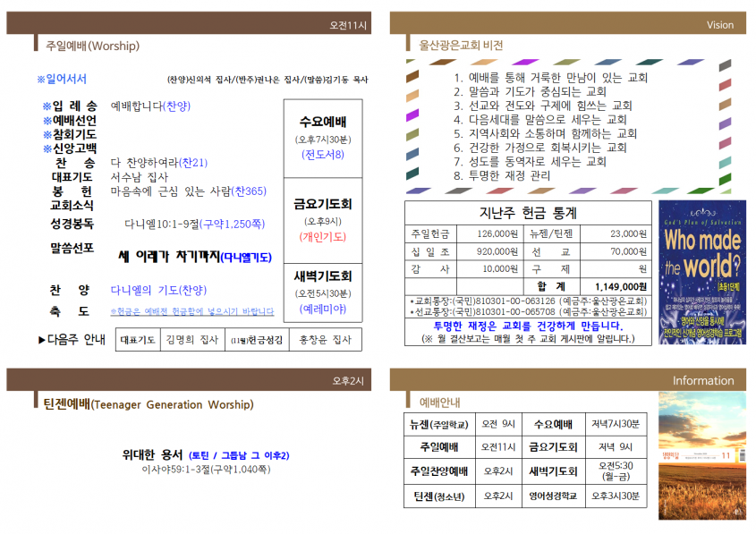Click vision item 8 투명한 재정 관리
756x534 pixels.
coord(501,175)
